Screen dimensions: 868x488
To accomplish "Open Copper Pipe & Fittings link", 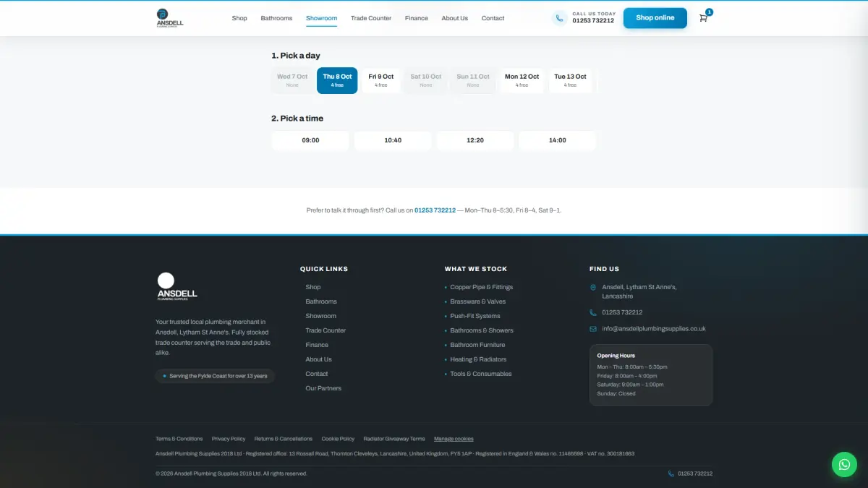I will pyautogui.click(x=482, y=287).
